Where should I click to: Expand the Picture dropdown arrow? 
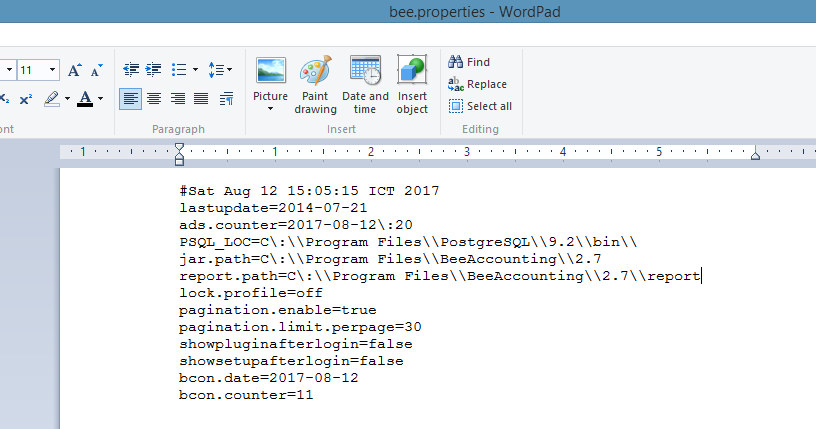(270, 109)
